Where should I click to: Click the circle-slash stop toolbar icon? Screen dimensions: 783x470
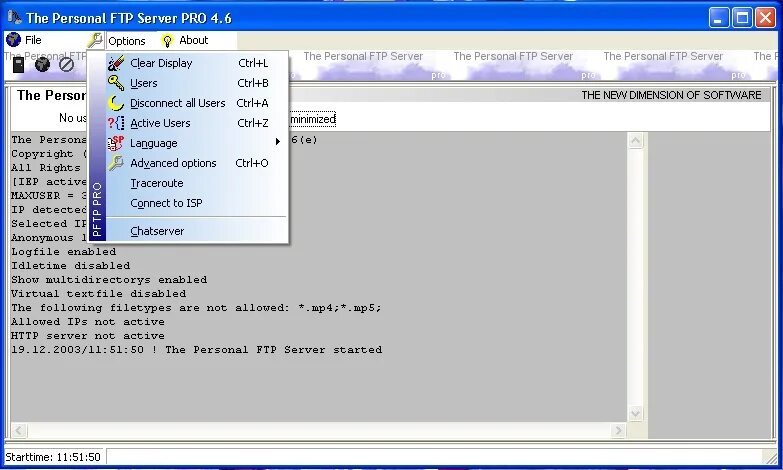66,64
